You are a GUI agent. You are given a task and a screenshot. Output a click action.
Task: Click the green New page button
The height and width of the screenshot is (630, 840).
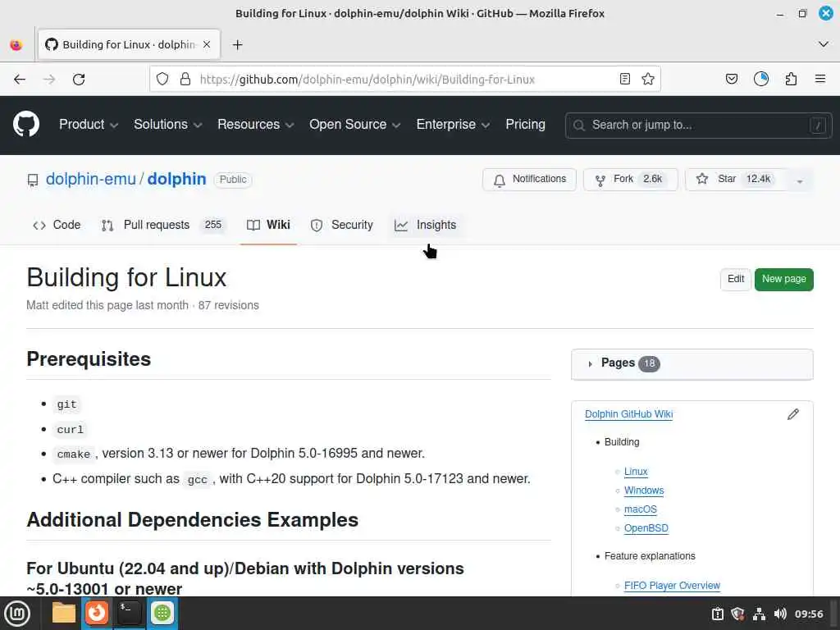(x=783, y=279)
